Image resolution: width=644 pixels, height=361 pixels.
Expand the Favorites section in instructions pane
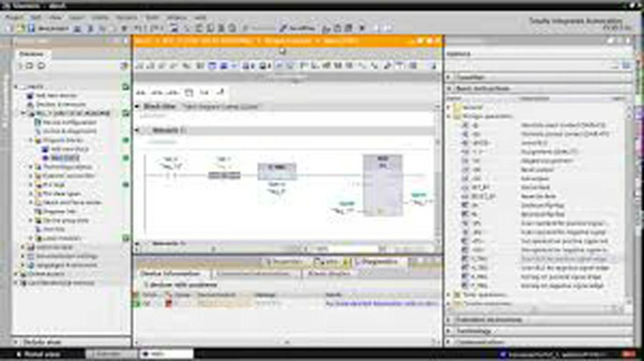click(x=449, y=77)
